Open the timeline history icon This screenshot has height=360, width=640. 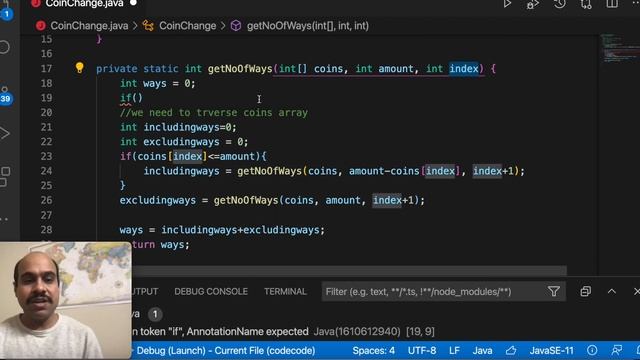(560, 4)
